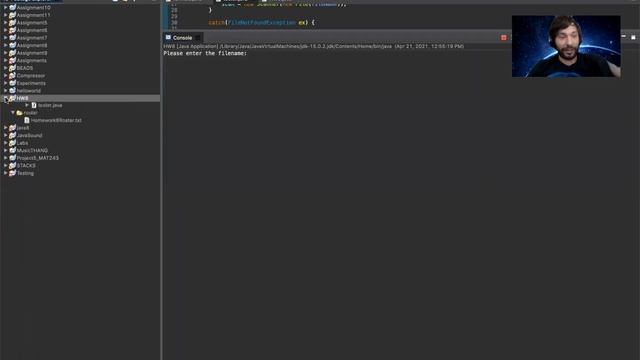The width and height of the screenshot is (640, 360).
Task: Click the 'Please enter the filename:' console output
Action: [205, 53]
